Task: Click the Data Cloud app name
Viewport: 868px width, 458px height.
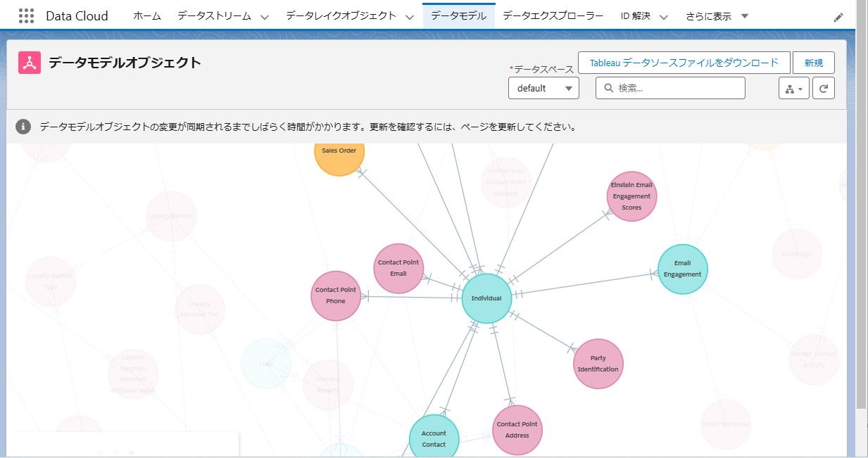Action: (77, 16)
